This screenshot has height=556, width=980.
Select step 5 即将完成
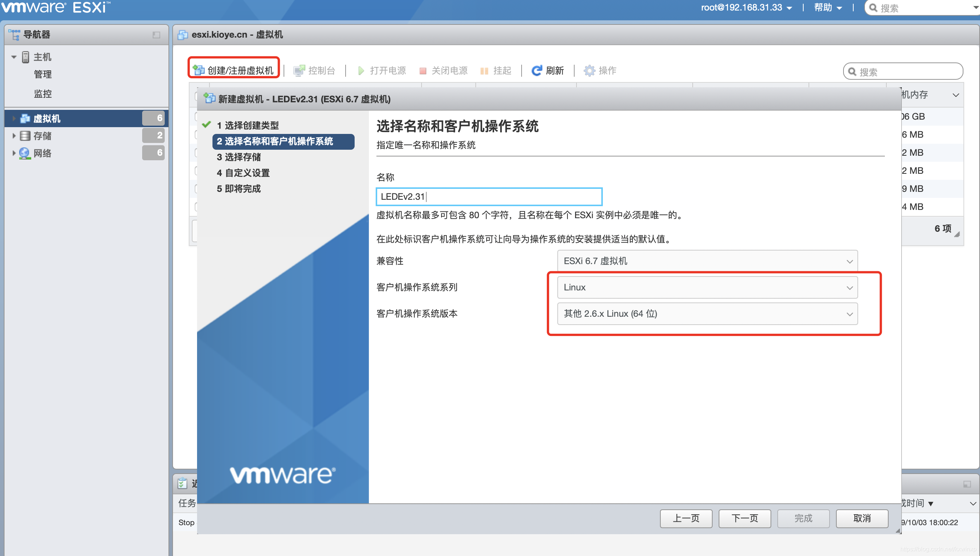click(x=238, y=188)
